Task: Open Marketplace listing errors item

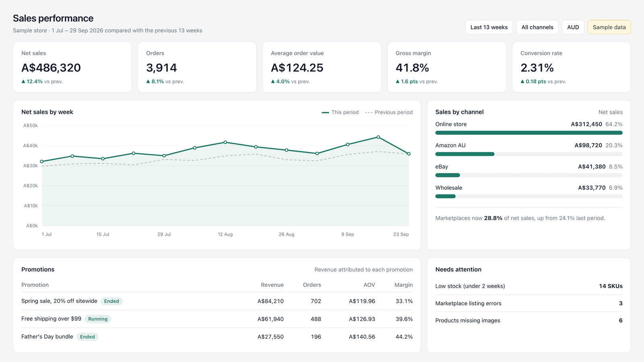Action: click(x=529, y=303)
